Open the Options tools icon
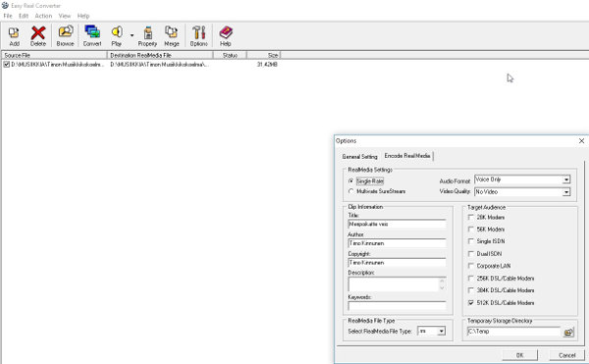The image size is (589, 364). tap(198, 32)
